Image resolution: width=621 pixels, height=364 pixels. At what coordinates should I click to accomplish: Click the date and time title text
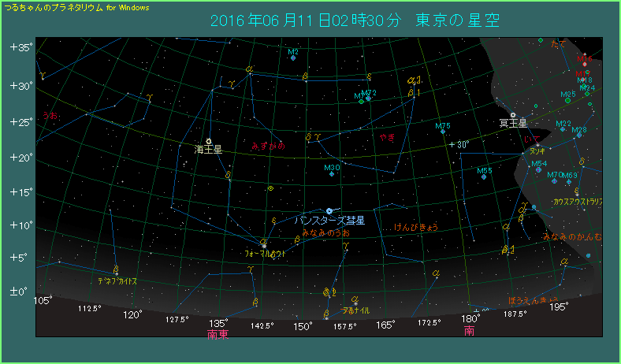355,20
